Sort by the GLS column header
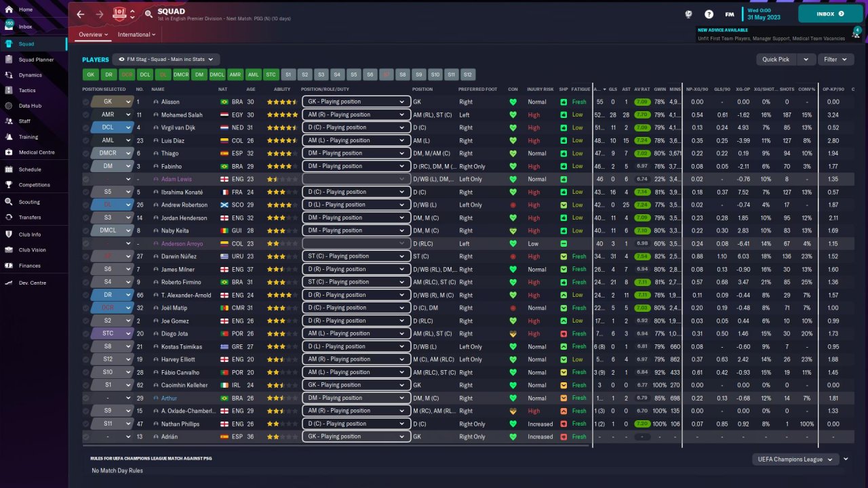Screen dimensions: 868x488 tap(613, 89)
